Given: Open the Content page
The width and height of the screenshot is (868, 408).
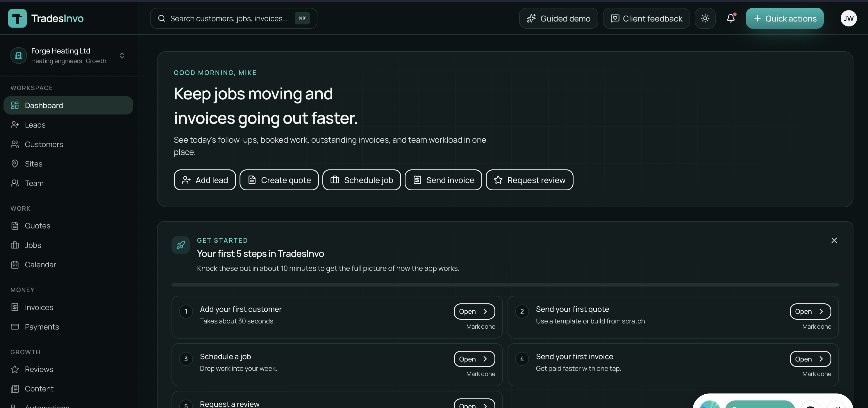Looking at the screenshot, I should tap(68, 389).
